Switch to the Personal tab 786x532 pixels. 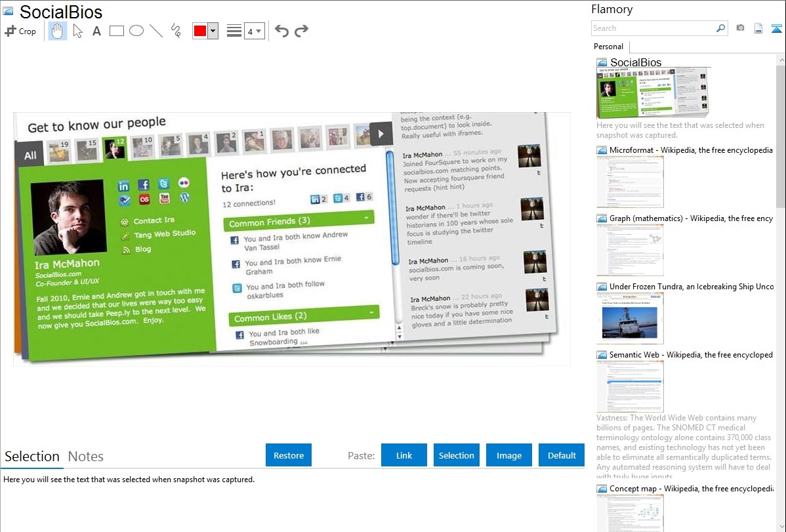point(609,47)
